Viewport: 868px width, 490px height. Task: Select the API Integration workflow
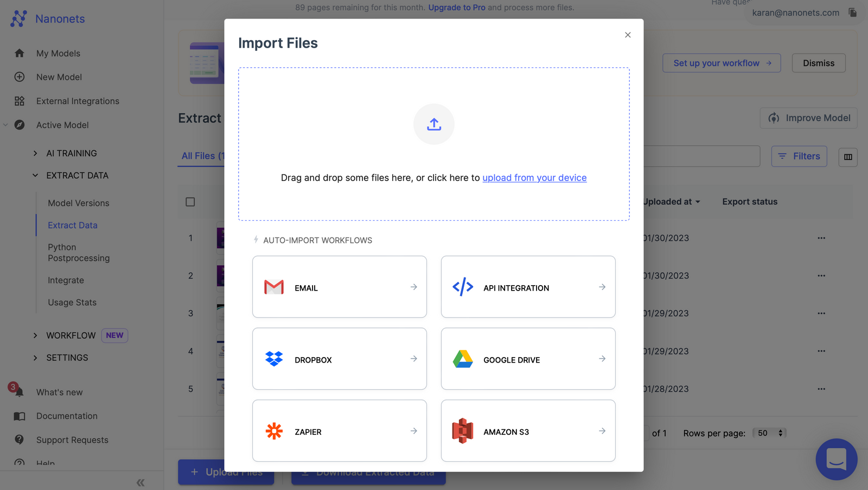click(527, 287)
